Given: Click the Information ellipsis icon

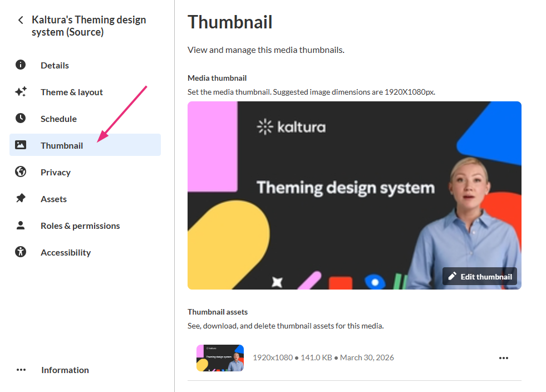Looking at the screenshot, I should 21,370.
